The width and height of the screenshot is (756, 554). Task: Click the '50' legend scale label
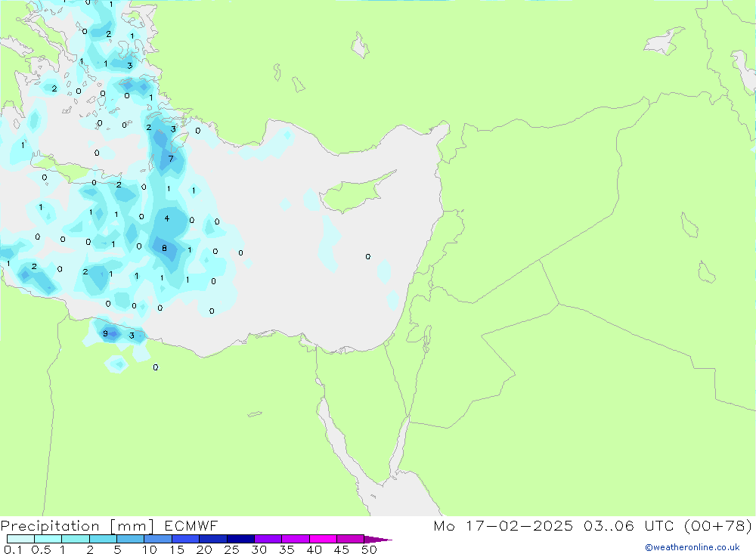point(370,549)
